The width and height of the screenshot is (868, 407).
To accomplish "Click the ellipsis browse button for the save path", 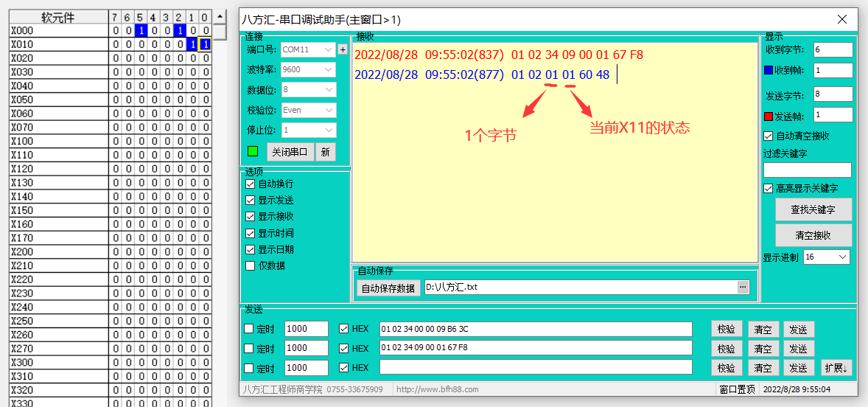I will [743, 287].
